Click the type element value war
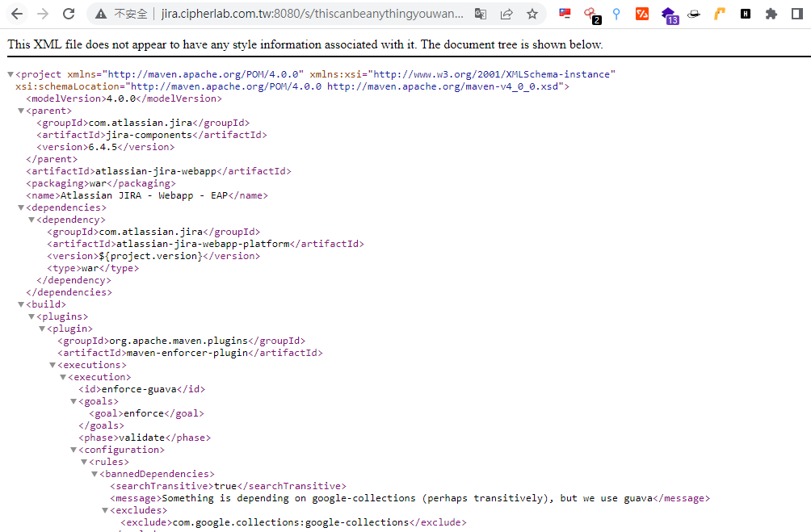This screenshot has height=532, width=811. pos(90,268)
